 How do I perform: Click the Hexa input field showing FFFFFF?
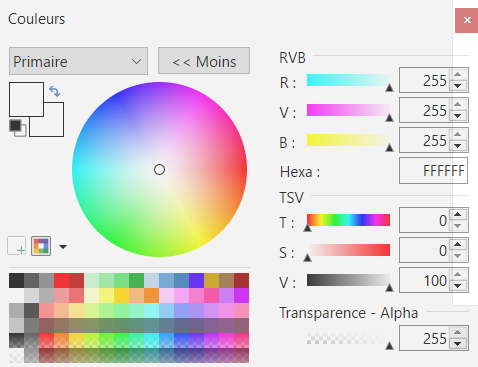433,171
